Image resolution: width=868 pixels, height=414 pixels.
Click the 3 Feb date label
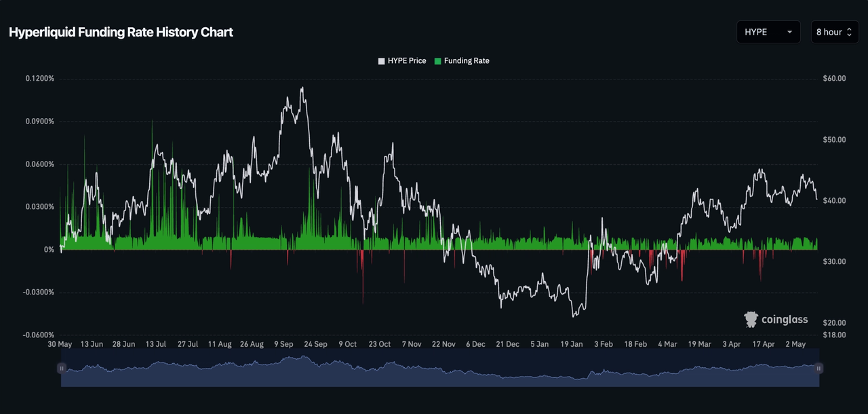tap(604, 345)
